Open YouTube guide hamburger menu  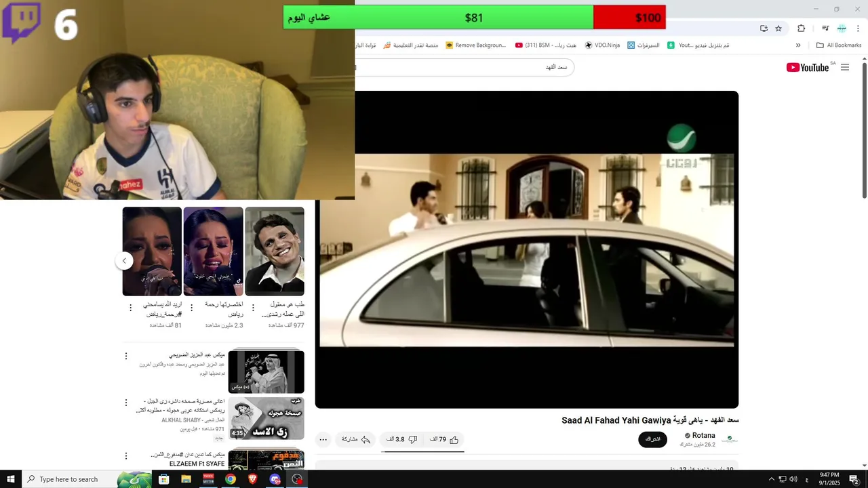tap(845, 67)
